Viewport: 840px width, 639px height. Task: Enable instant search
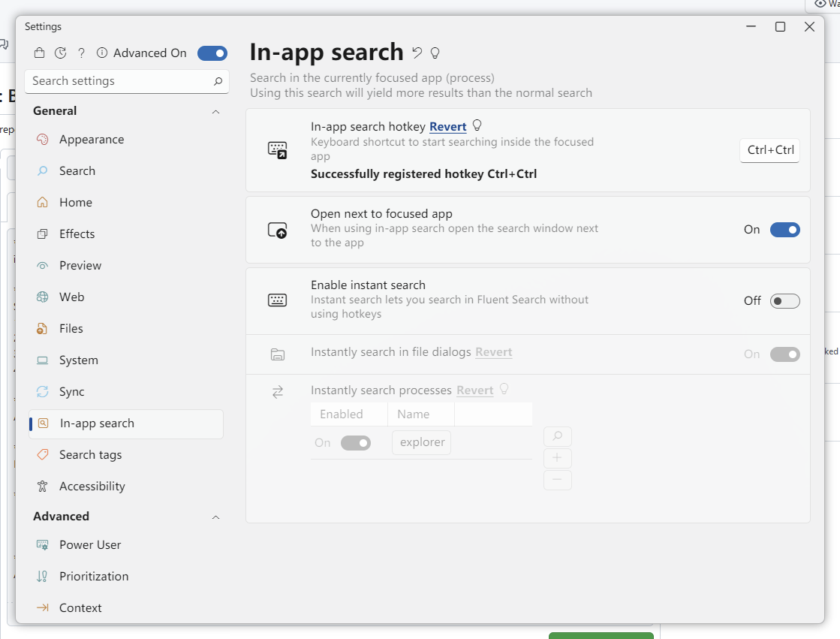pyautogui.click(x=784, y=300)
